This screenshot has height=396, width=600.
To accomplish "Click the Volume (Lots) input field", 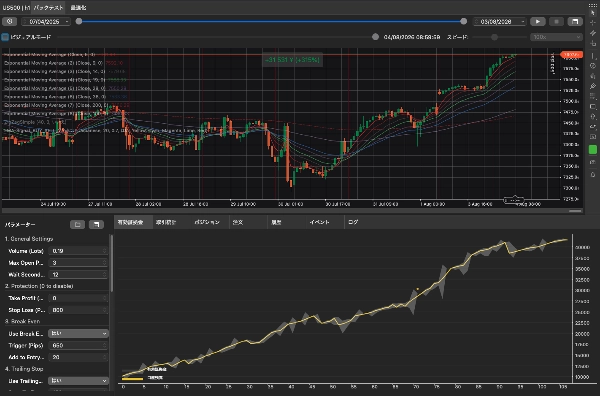I will point(78,251).
